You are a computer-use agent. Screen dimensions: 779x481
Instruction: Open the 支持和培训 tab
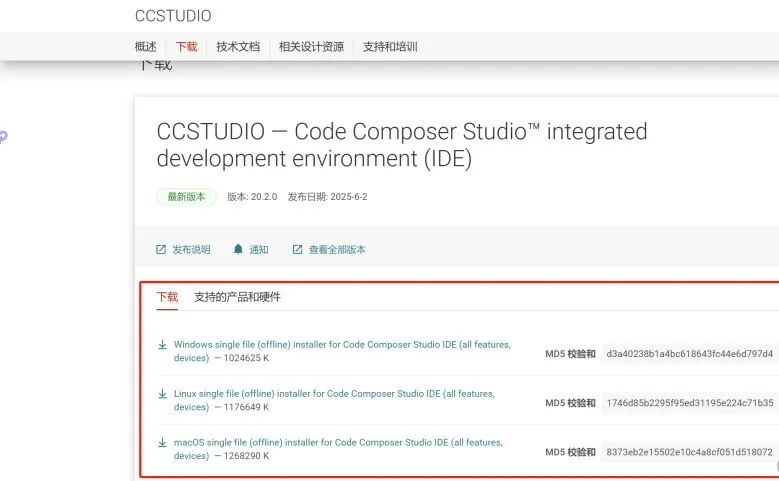pyautogui.click(x=390, y=47)
